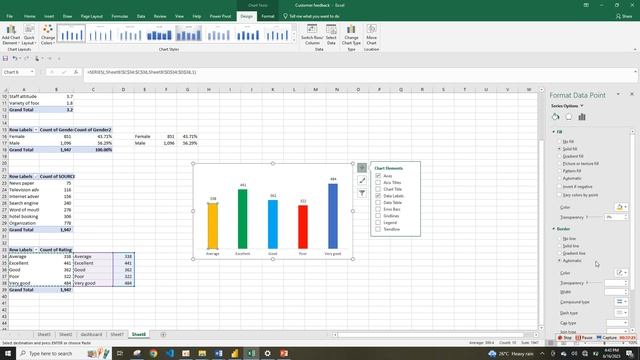The width and height of the screenshot is (640, 360).
Task: Click the fill Transparency percentage field
Action: [x=613, y=217]
